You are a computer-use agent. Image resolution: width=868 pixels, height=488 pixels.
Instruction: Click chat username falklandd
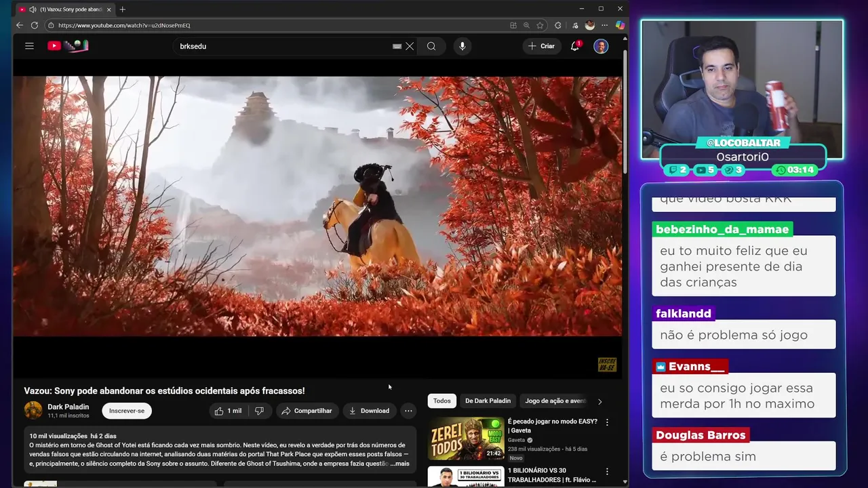[x=684, y=313]
